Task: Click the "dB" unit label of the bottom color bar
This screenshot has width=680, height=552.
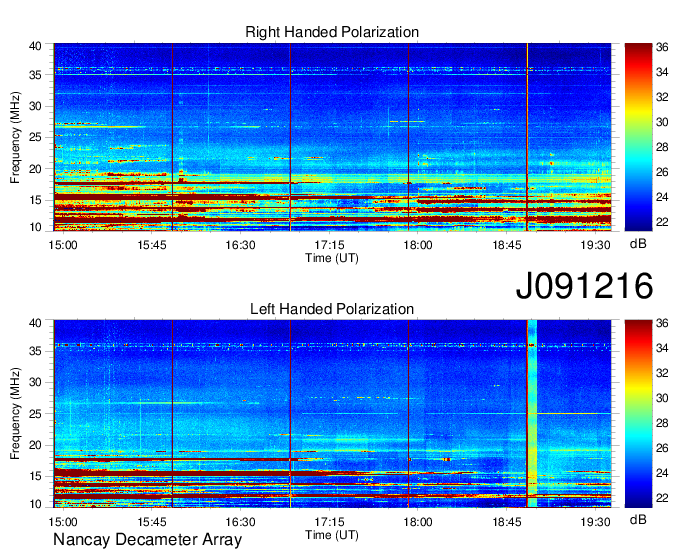Action: (x=638, y=520)
